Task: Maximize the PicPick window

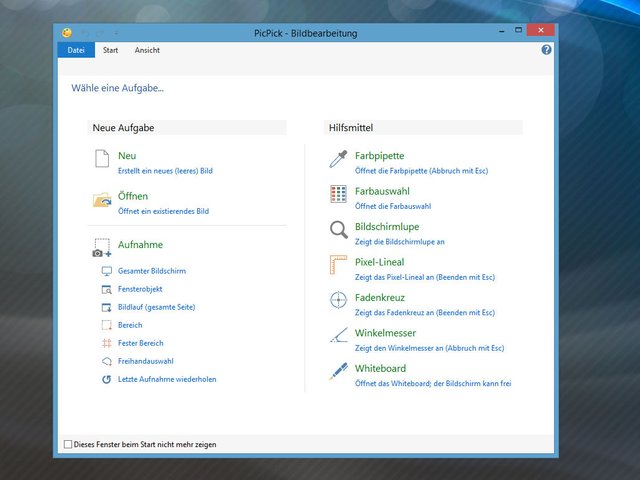Action: [518, 30]
